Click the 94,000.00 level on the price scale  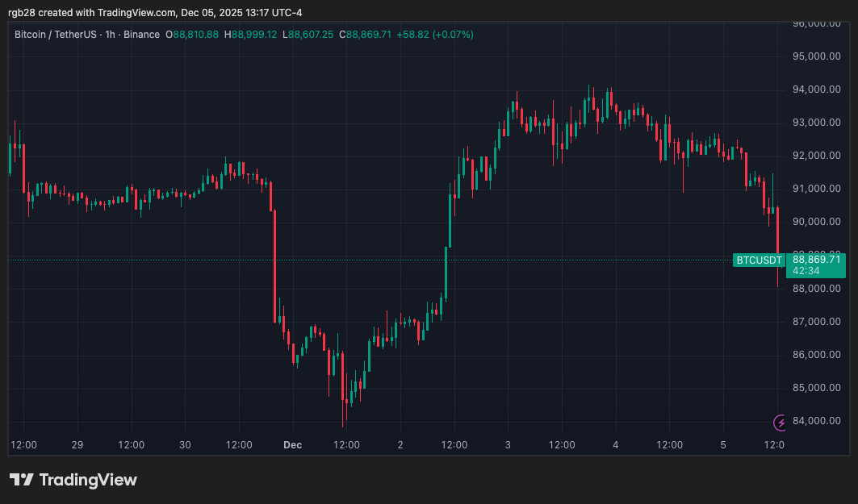click(x=816, y=89)
